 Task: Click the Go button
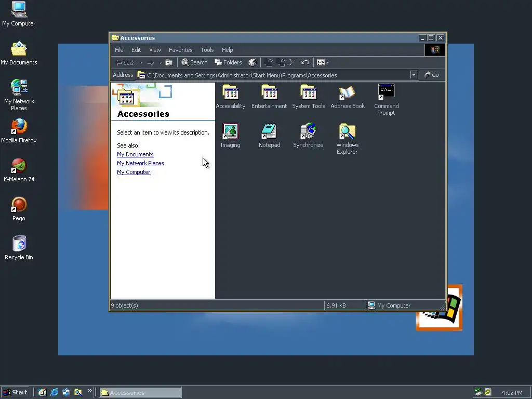[x=432, y=75]
